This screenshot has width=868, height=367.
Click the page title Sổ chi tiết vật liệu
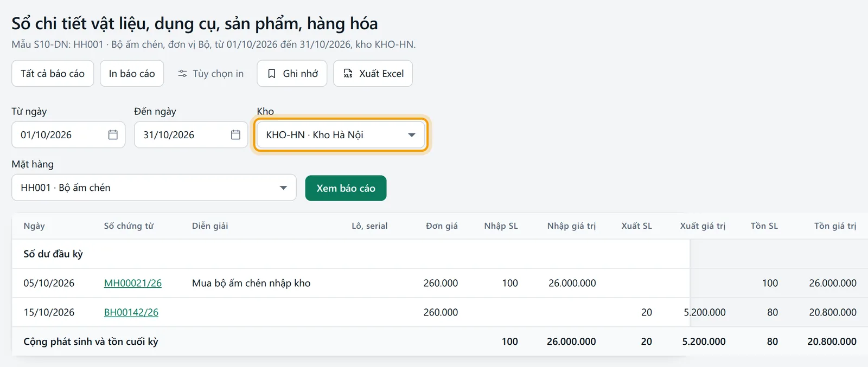point(195,23)
